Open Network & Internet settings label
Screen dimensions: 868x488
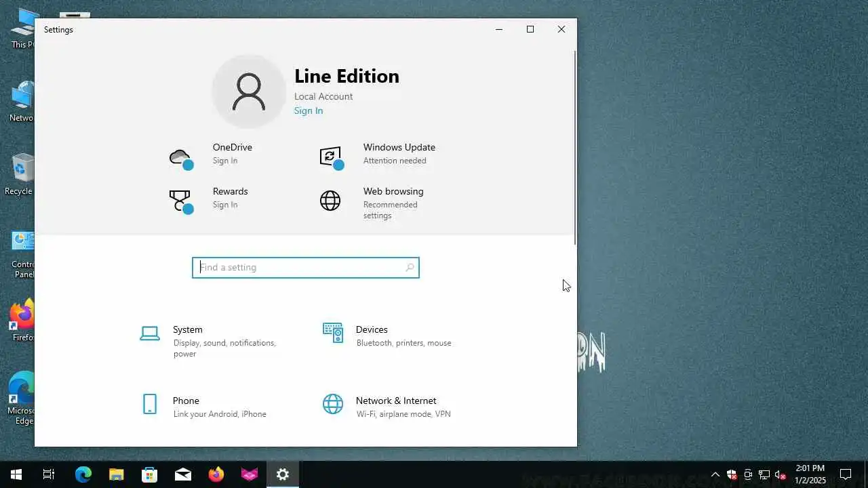[x=396, y=401]
